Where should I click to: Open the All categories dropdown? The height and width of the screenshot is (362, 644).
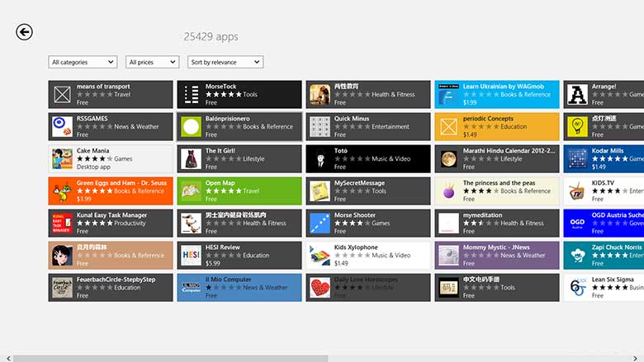click(83, 62)
